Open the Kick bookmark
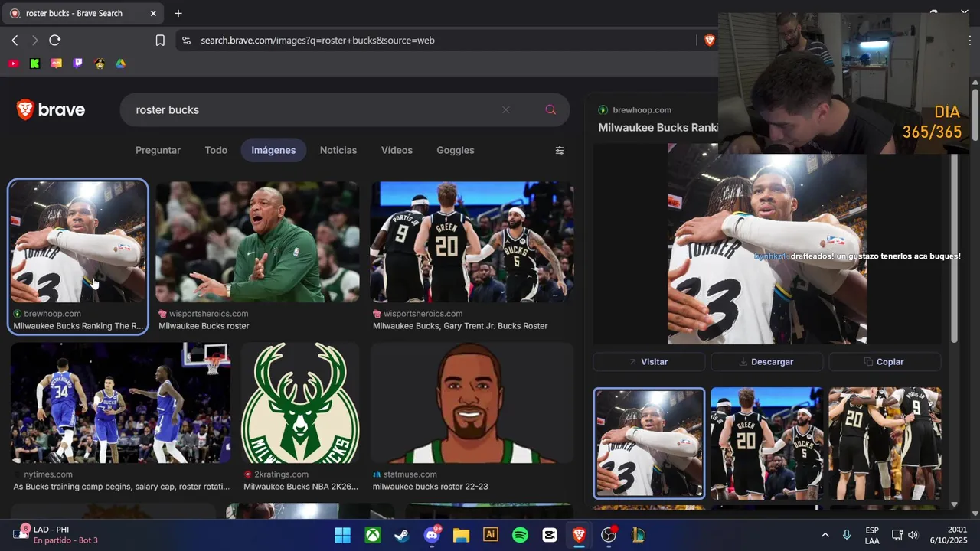This screenshot has width=980, height=551. coord(34,64)
